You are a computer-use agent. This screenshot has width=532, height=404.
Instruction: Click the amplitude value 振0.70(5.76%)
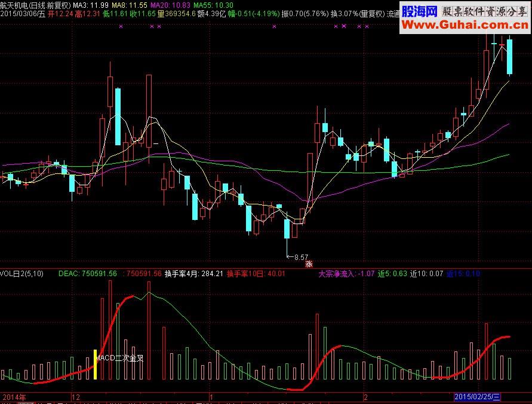pos(305,14)
